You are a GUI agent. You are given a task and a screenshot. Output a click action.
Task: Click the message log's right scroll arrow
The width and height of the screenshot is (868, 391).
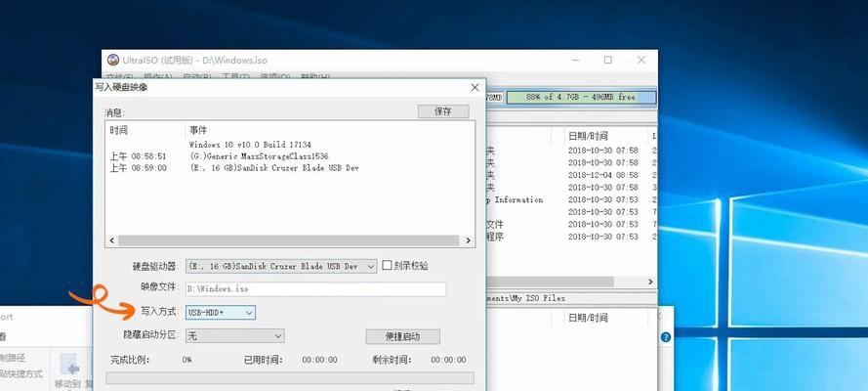coord(469,240)
